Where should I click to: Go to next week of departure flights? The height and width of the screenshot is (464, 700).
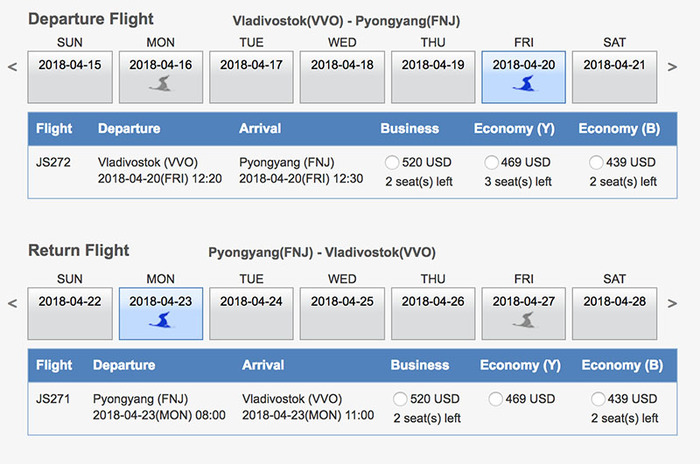pyautogui.click(x=671, y=68)
